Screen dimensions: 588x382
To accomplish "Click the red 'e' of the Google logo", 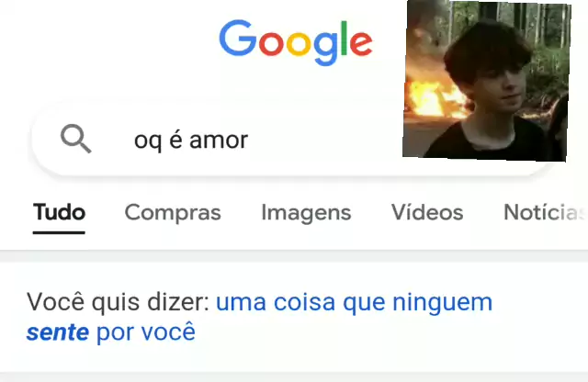I will tap(361, 44).
